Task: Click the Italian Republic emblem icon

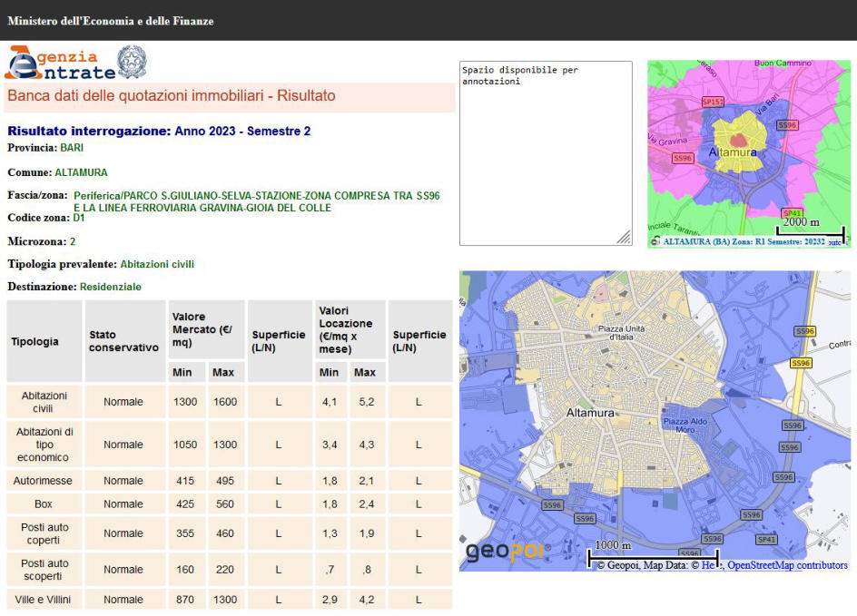Action: [x=133, y=62]
